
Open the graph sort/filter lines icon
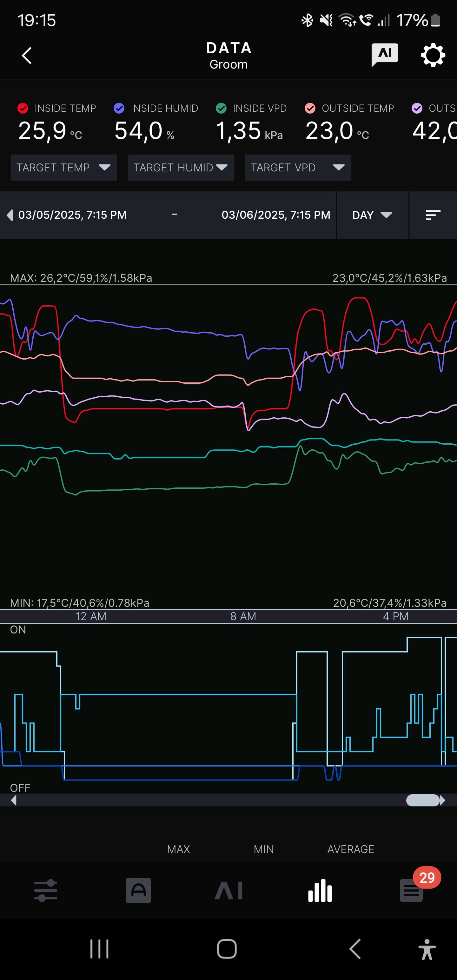(x=433, y=215)
